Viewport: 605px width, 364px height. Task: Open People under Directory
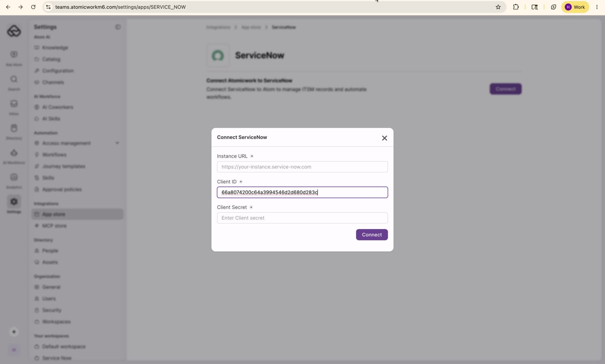pyautogui.click(x=50, y=251)
